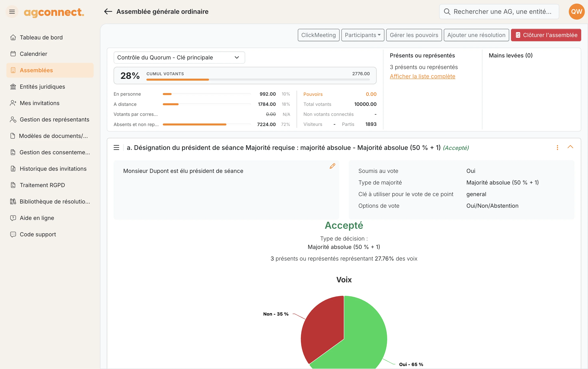Click the icon inside Clôturer l'assemblée button
The image size is (588, 369).
click(518, 35)
